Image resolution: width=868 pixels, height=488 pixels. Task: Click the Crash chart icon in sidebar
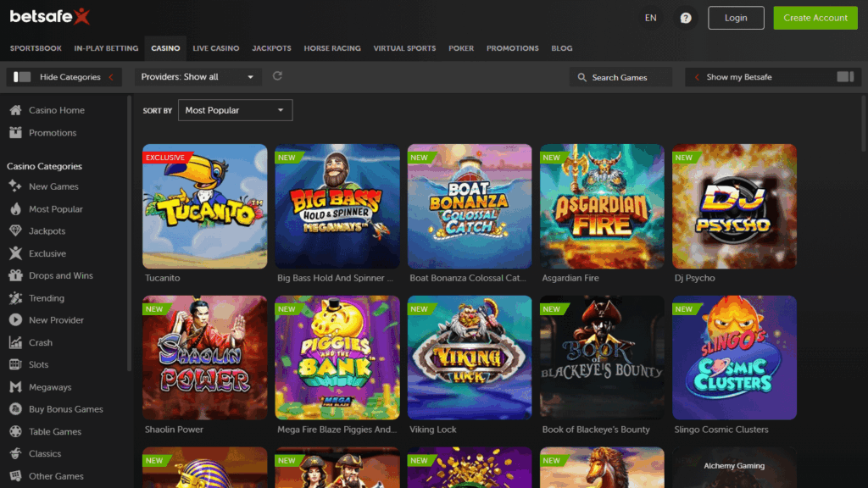click(x=14, y=342)
